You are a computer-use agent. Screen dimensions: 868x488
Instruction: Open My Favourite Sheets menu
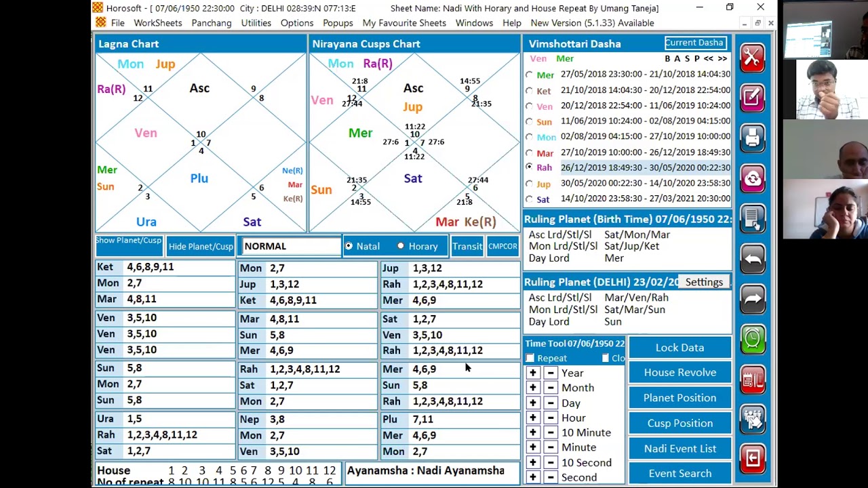pyautogui.click(x=404, y=23)
